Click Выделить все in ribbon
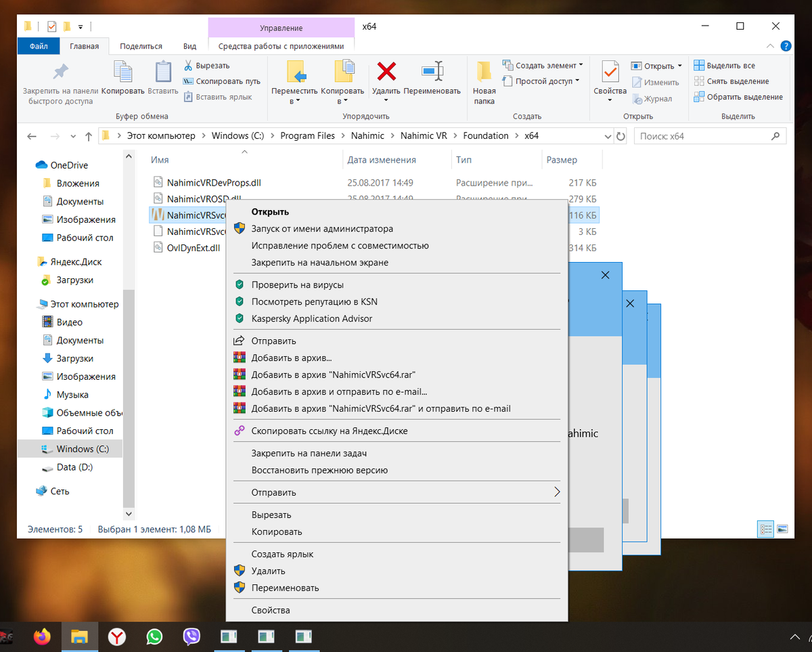The width and height of the screenshot is (812, 652). (724, 66)
